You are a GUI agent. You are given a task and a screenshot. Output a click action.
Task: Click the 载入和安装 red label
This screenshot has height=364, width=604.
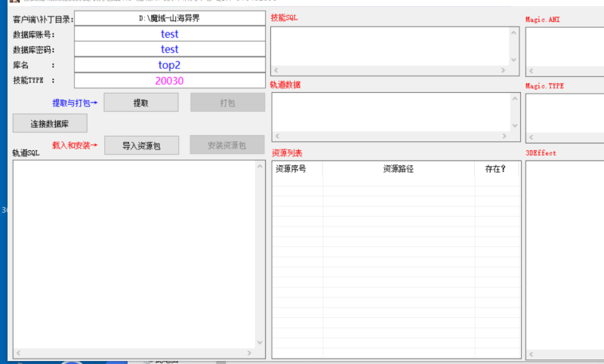click(x=75, y=145)
